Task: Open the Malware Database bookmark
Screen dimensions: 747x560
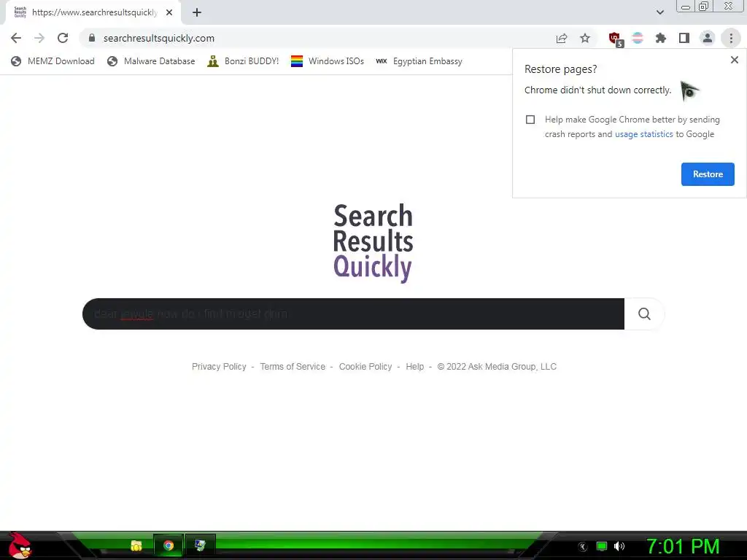Action: point(151,61)
